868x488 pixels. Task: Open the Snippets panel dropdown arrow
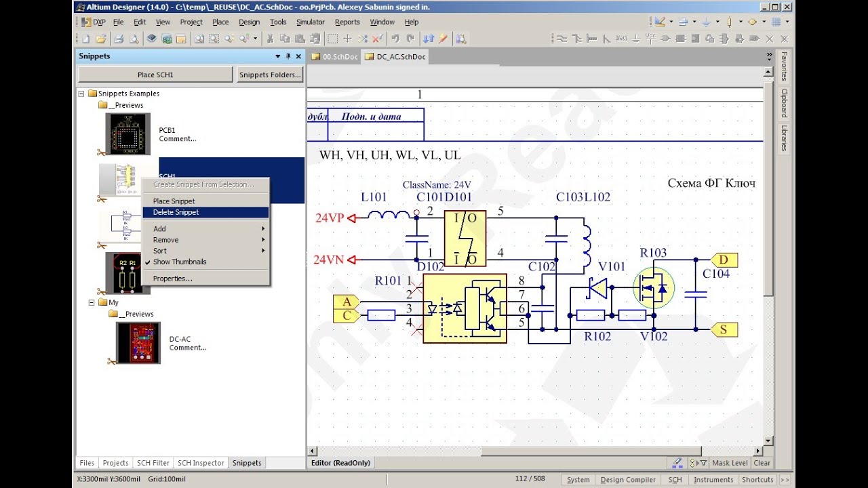tap(277, 56)
